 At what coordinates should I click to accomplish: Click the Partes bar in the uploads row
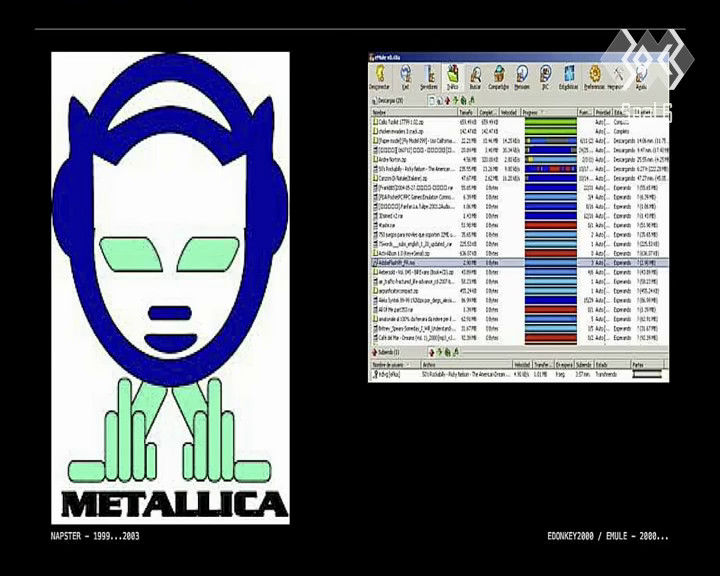pyautogui.click(x=647, y=374)
